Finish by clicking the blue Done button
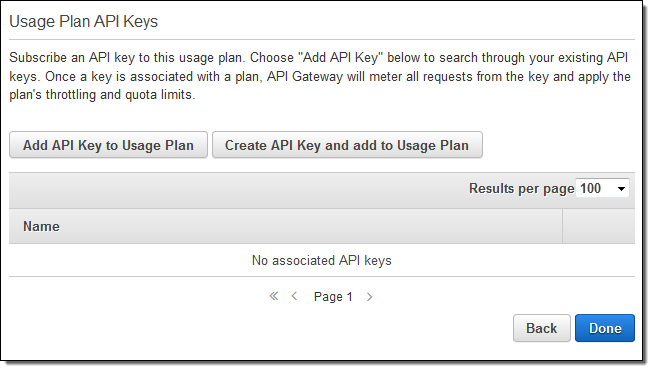 [x=605, y=328]
